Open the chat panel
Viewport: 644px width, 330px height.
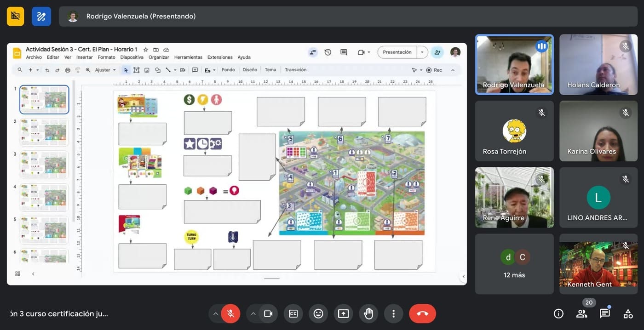[605, 313]
